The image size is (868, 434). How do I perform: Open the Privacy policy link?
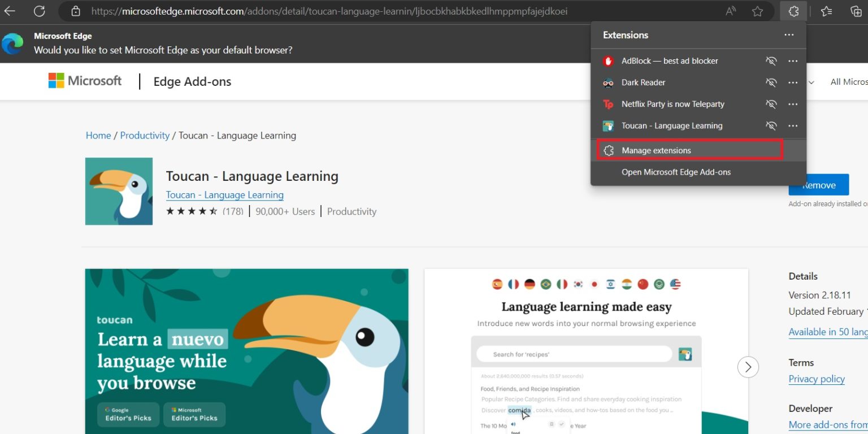[817, 379]
